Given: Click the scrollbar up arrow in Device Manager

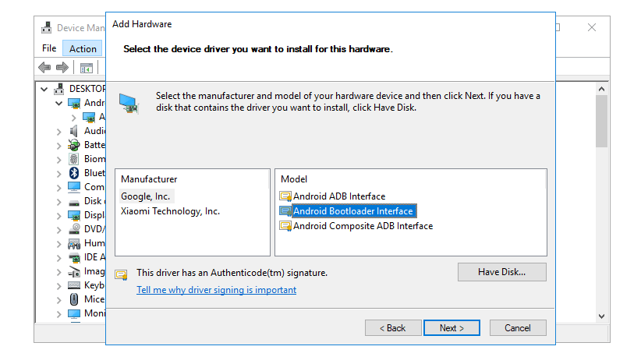Looking at the screenshot, I should tap(601, 89).
